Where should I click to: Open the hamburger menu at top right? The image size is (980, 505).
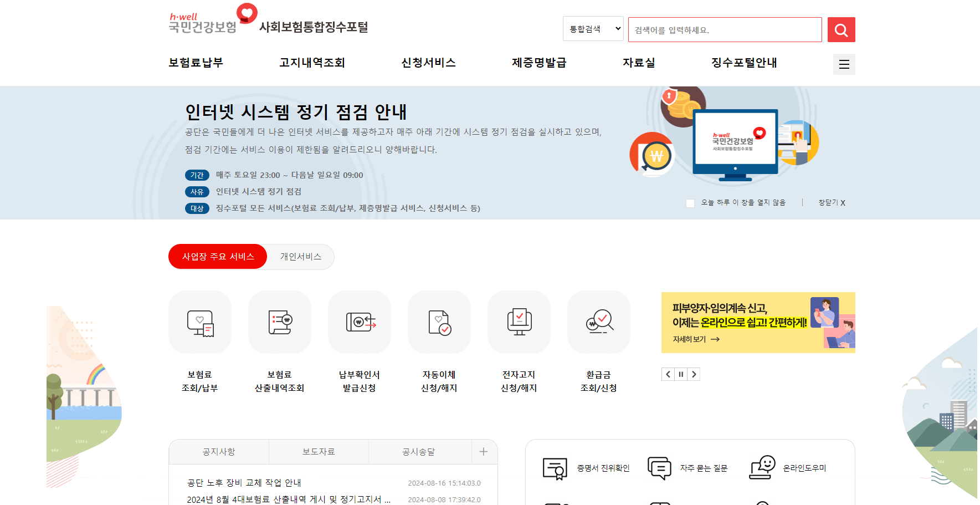844,64
